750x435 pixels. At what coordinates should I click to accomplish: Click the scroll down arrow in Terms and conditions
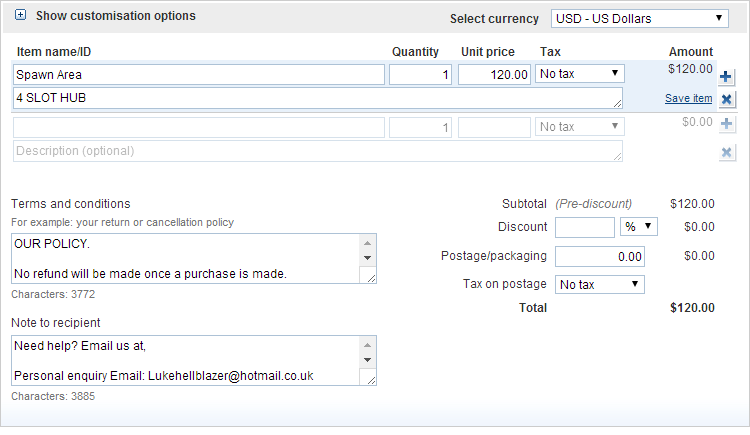pyautogui.click(x=367, y=258)
